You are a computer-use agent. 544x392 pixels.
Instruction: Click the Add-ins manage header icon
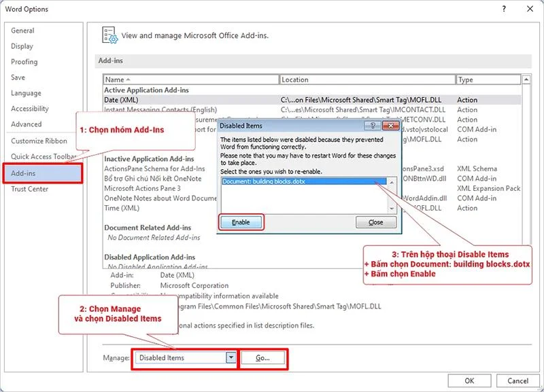tap(109, 35)
